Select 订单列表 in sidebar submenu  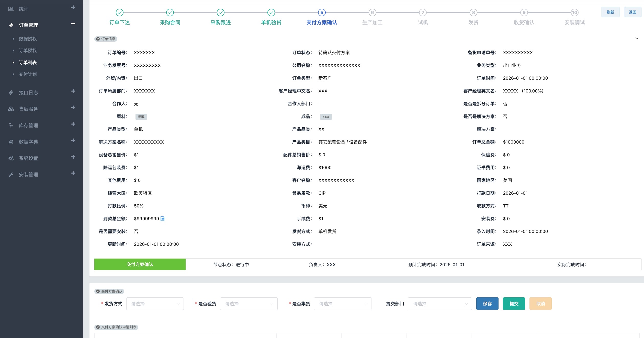(28, 63)
